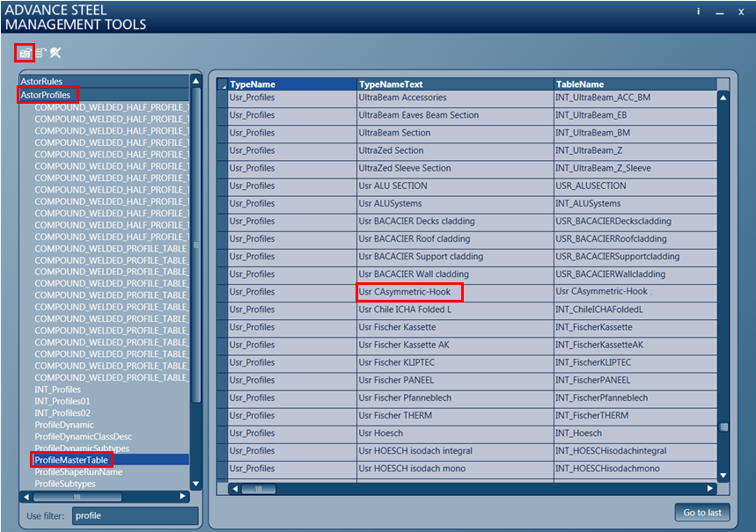The width and height of the screenshot is (756, 532).
Task: Click the Go to last button
Action: tap(702, 513)
